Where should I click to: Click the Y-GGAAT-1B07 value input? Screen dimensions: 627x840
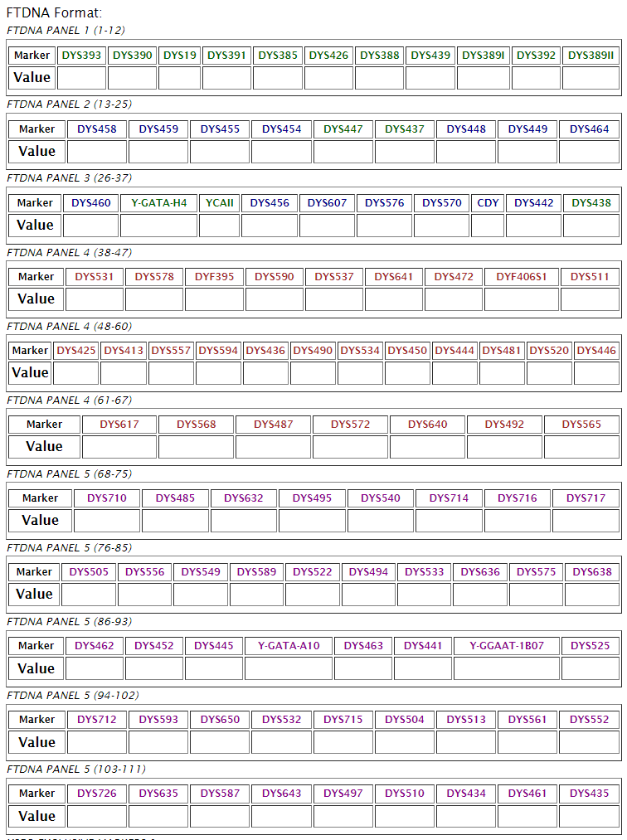506,668
